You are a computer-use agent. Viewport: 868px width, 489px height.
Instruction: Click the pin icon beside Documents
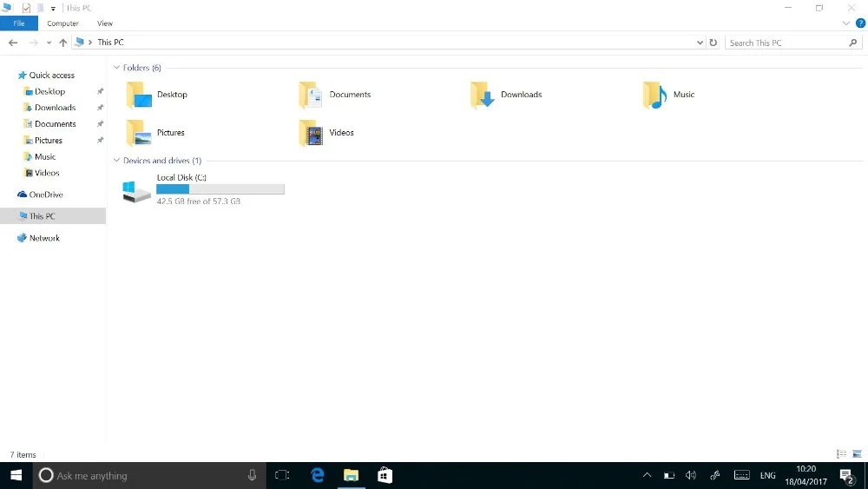100,124
